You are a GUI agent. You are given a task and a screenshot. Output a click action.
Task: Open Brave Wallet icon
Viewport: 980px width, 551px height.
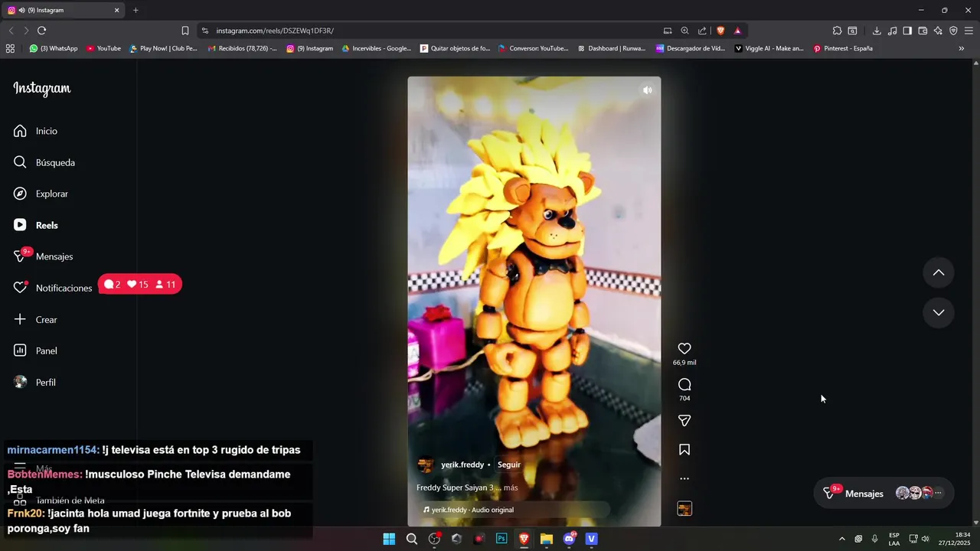pyautogui.click(x=923, y=31)
